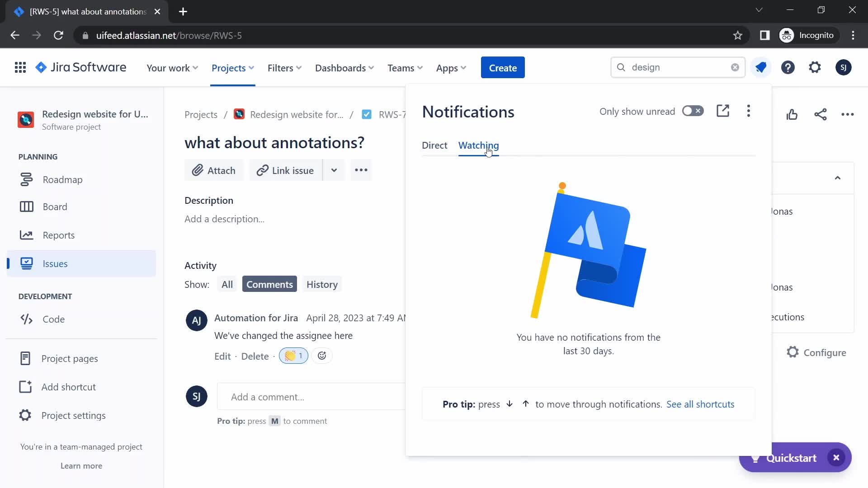The width and height of the screenshot is (868, 488).
Task: Bookmark this page with the star
Action: (x=738, y=35)
